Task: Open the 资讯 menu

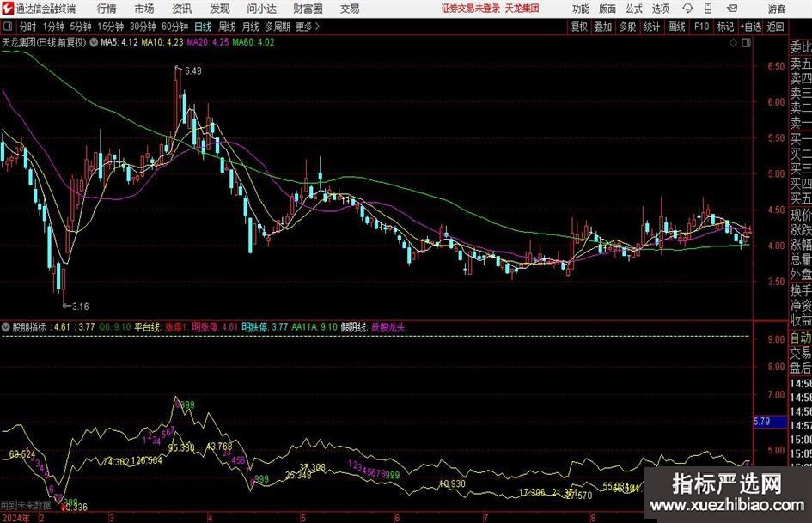Action: pos(182,9)
